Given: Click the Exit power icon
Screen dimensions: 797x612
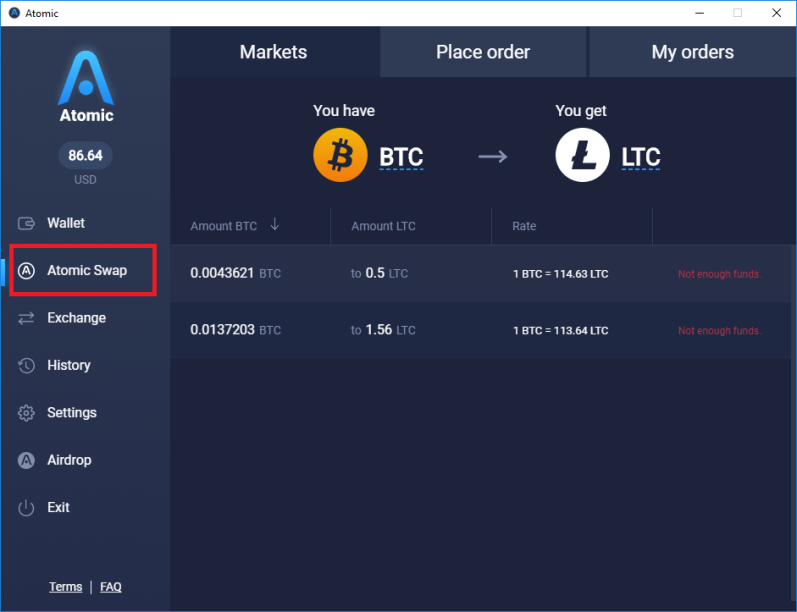Looking at the screenshot, I should pyautogui.click(x=26, y=507).
